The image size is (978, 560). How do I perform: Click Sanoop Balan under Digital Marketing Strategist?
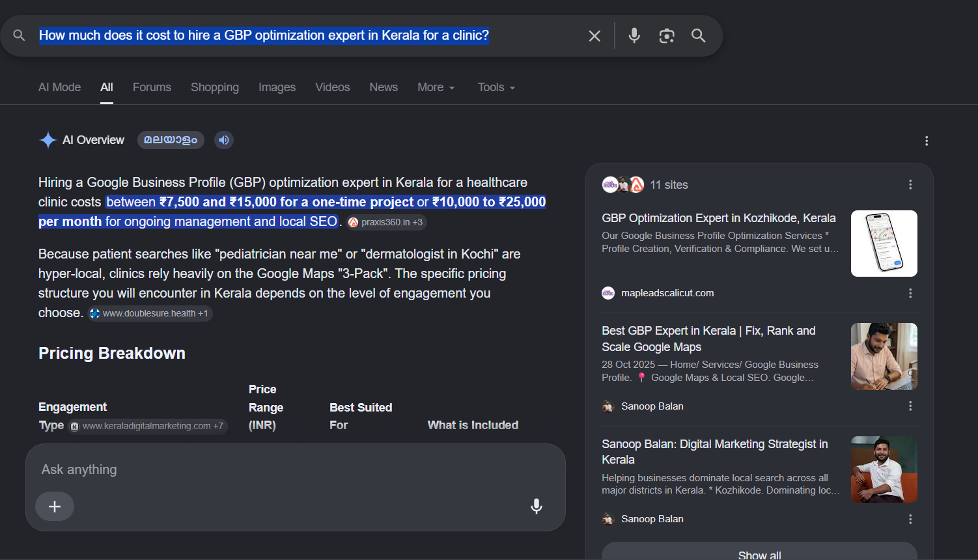(652, 519)
